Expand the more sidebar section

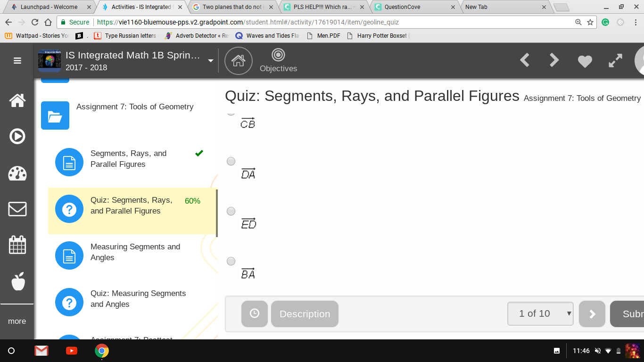[x=17, y=321]
